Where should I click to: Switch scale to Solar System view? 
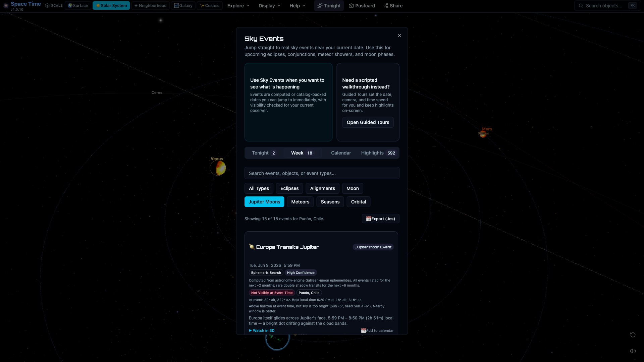tap(111, 6)
